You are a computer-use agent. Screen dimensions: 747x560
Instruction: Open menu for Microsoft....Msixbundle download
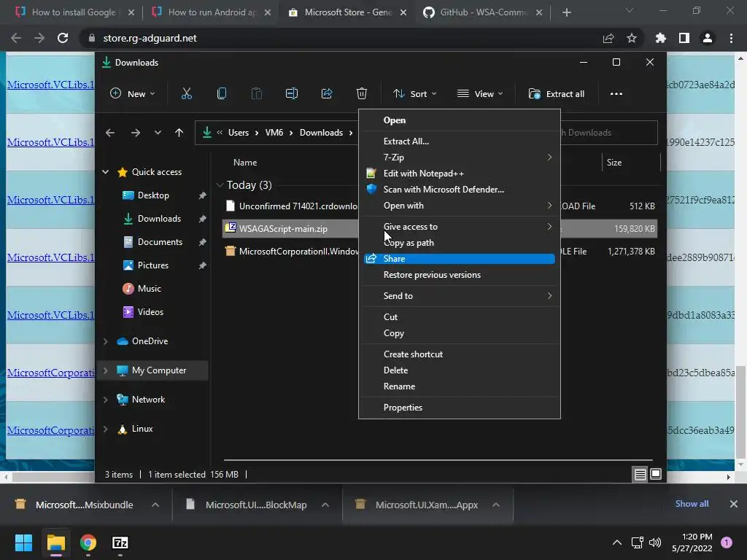[155, 505]
